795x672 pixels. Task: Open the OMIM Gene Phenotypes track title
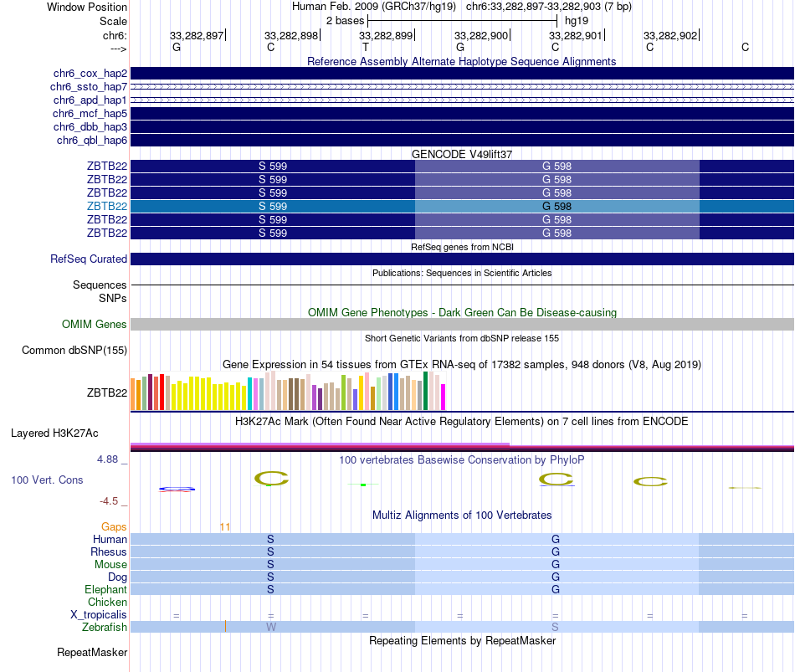pyautogui.click(x=462, y=312)
